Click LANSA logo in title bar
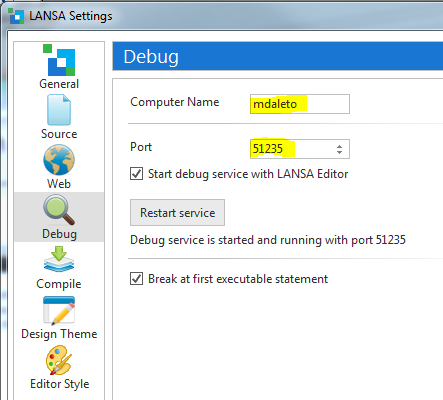 click(x=16, y=16)
